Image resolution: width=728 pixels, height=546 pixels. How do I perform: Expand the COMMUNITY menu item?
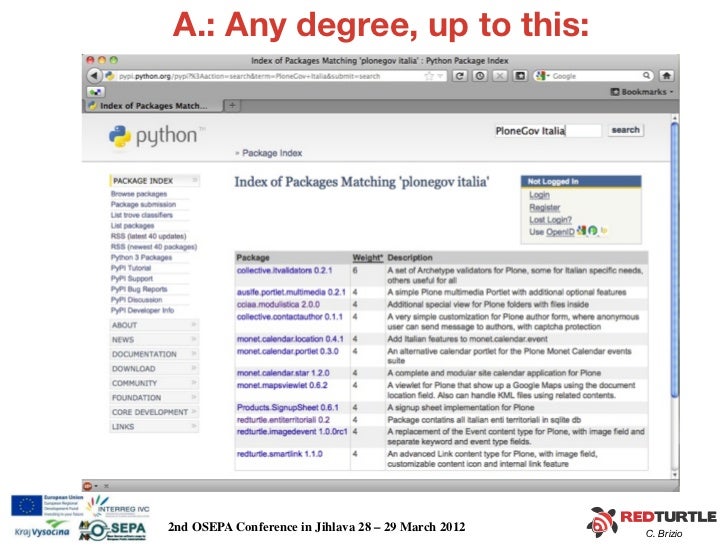pos(155,383)
